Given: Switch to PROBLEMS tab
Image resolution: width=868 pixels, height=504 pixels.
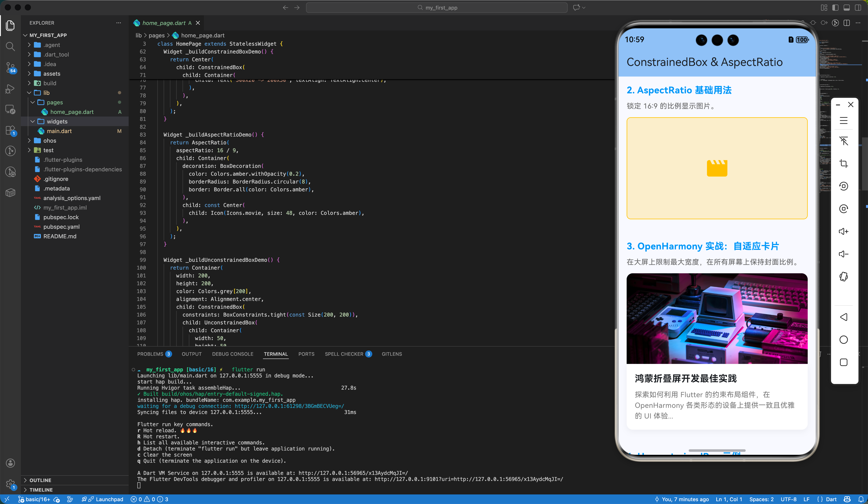Looking at the screenshot, I should click(150, 354).
